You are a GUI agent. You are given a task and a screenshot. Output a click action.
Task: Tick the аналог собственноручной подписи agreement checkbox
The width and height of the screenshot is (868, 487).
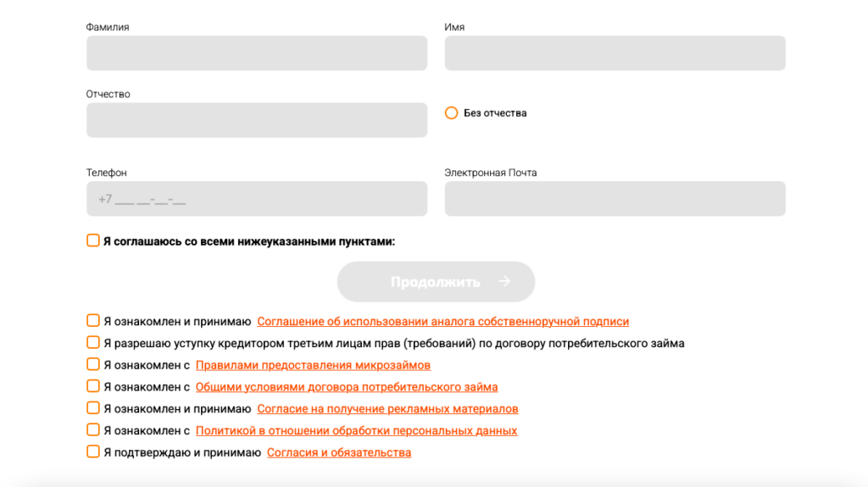(x=93, y=321)
